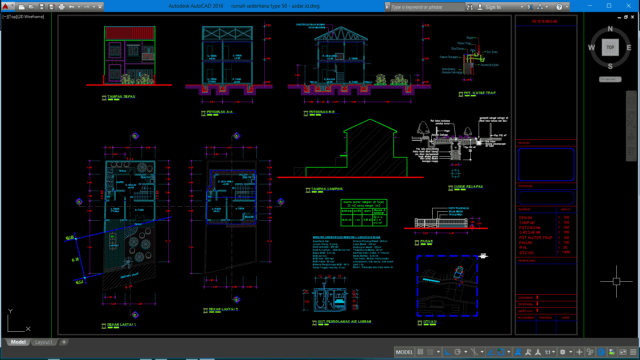Screen dimensions: 640x360
Task: Expand the Customize Quick Access Toolbar dropdown
Action: click(x=100, y=7)
